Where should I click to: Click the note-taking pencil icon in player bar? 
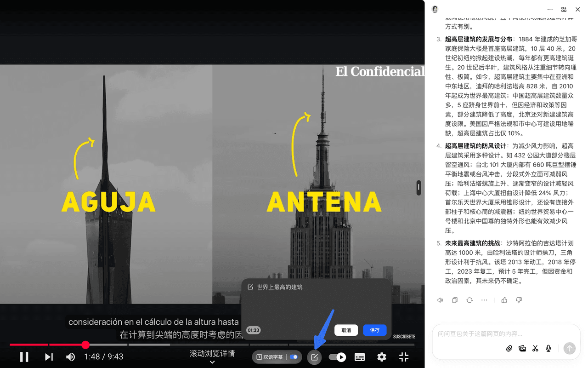[x=314, y=357]
